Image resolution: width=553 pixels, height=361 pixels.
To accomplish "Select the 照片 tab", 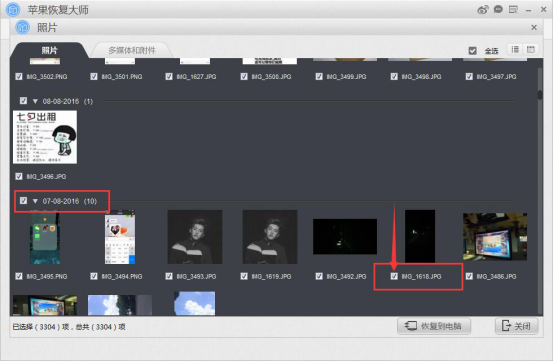I will click(x=49, y=50).
